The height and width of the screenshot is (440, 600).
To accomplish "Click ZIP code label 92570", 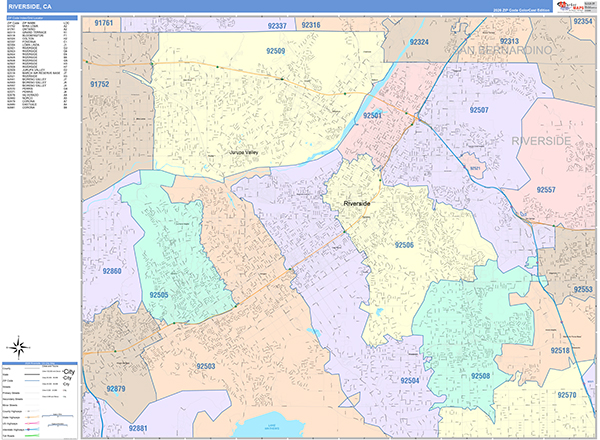I will (x=567, y=395).
